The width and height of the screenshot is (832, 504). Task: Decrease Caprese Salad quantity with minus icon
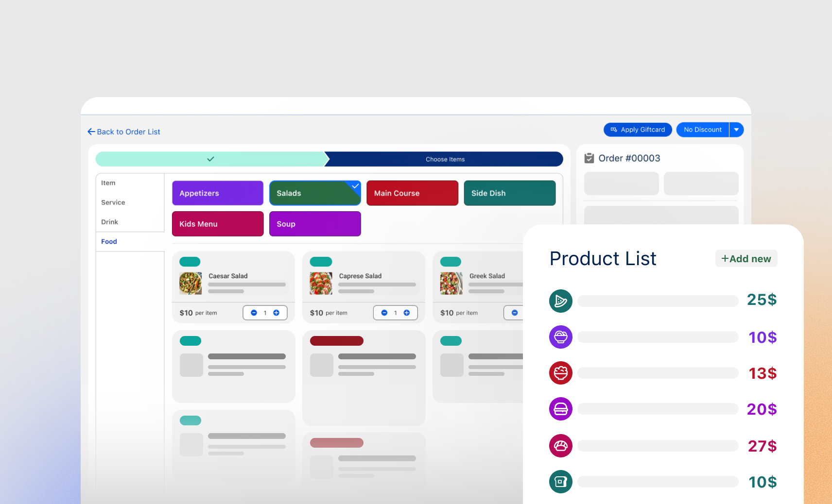384,313
